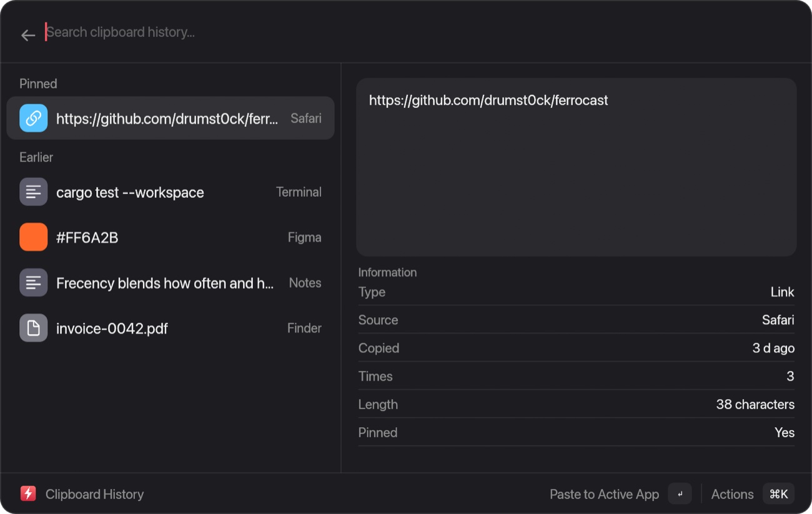
Task: Select the "#FF6A2B" clipboard entry text
Action: (87, 238)
